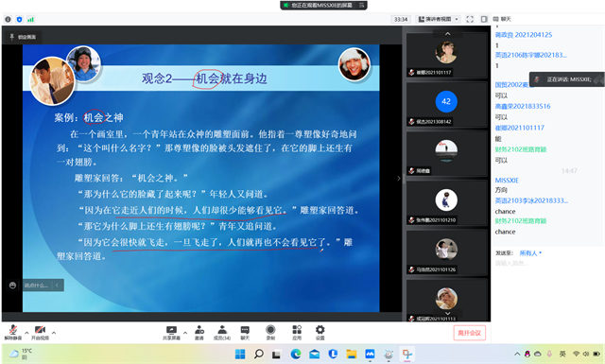Expand microphone options arrow
Image resolution: width=605 pixels, height=364 pixels.
[26, 333]
